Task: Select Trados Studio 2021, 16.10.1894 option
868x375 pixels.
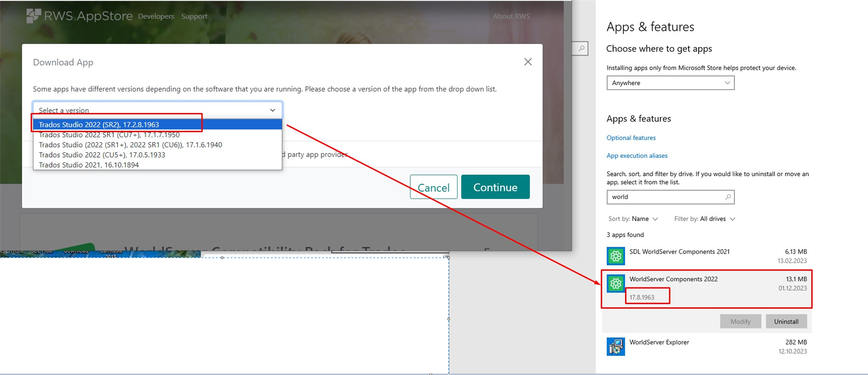Action: tap(157, 165)
